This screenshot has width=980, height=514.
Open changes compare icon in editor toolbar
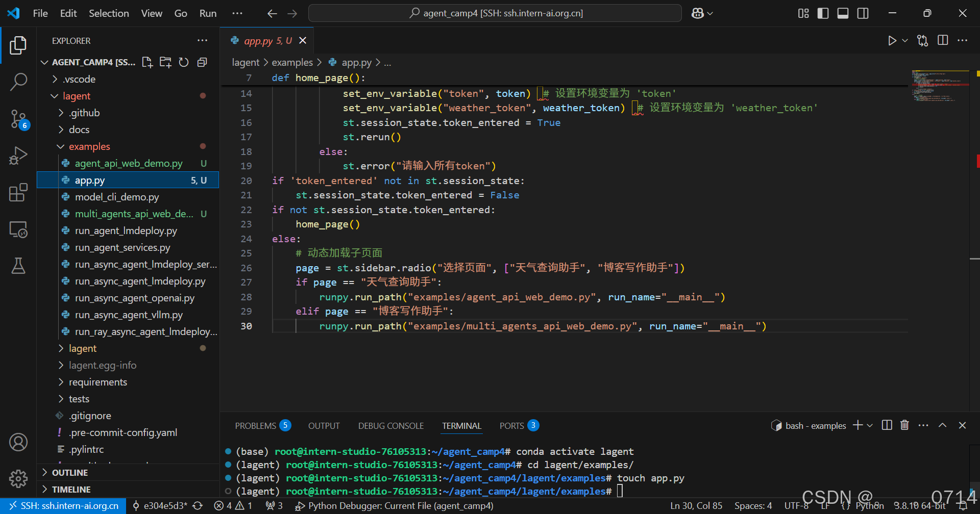922,41
